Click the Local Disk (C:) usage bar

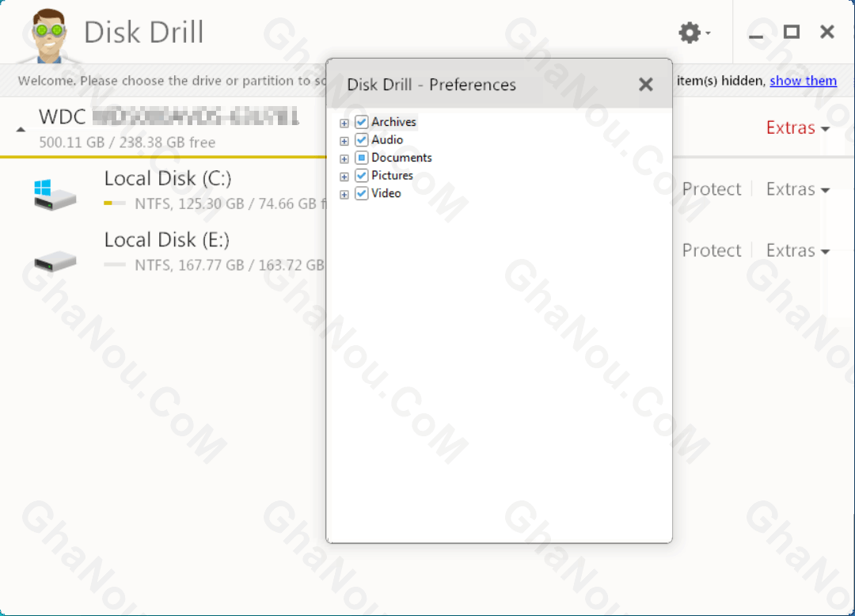pyautogui.click(x=115, y=203)
